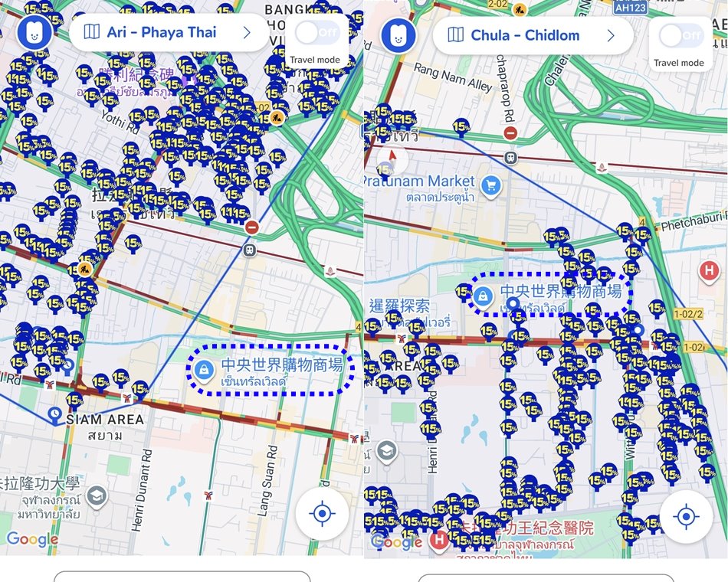
Task: Tap the AH123 highway shield
Action: tap(630, 6)
